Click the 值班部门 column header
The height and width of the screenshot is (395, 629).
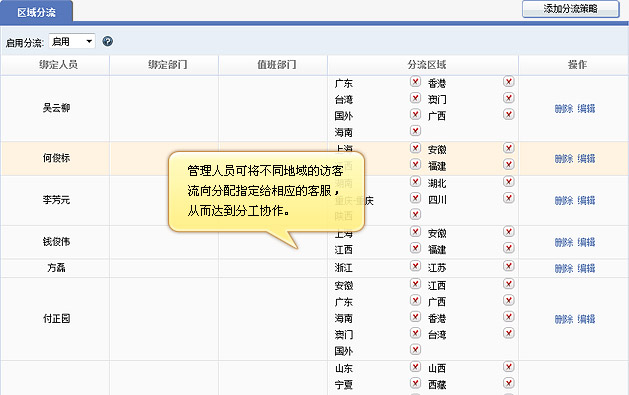277,65
